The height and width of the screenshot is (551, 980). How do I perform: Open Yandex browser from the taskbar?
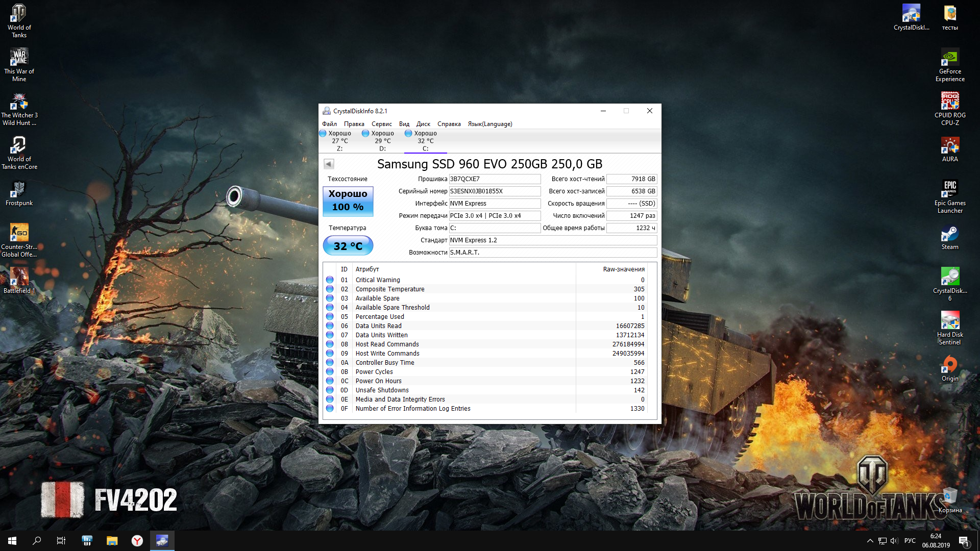pyautogui.click(x=137, y=541)
